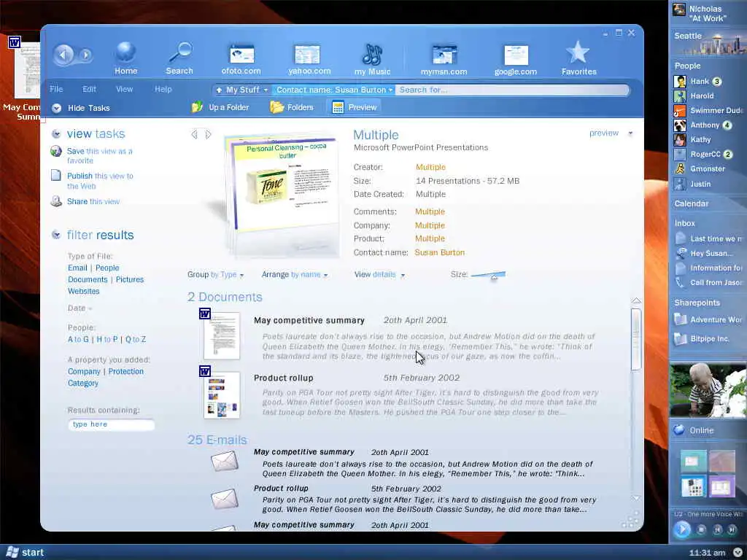Viewport: 747px width, 560px height.
Task: Collapse the filter results section
Action: tap(56, 235)
